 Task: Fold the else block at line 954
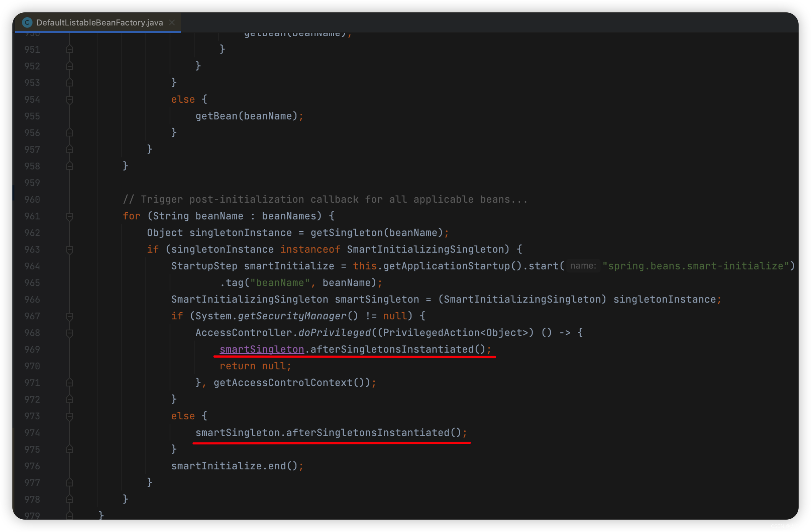[x=70, y=100]
